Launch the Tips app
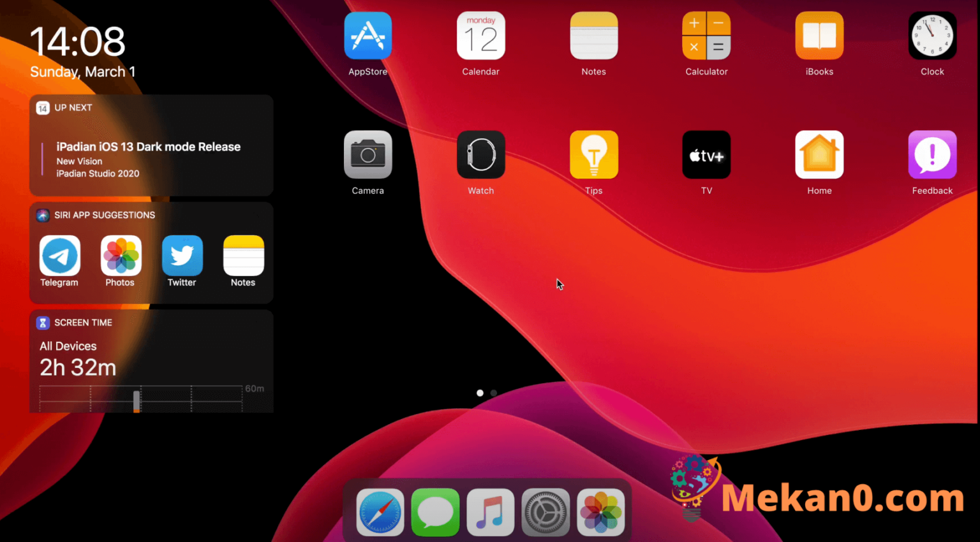Image resolution: width=980 pixels, height=542 pixels. tap(593, 154)
